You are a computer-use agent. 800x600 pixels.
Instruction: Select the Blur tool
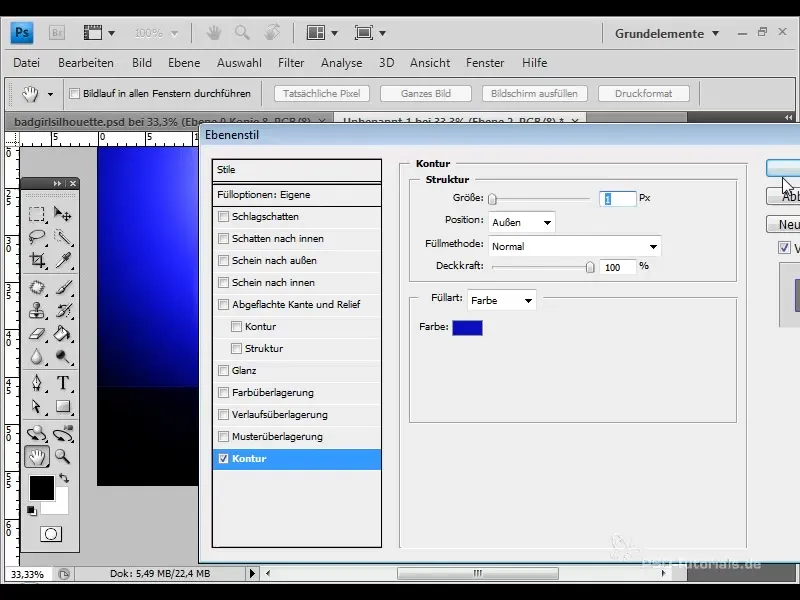pos(37,357)
